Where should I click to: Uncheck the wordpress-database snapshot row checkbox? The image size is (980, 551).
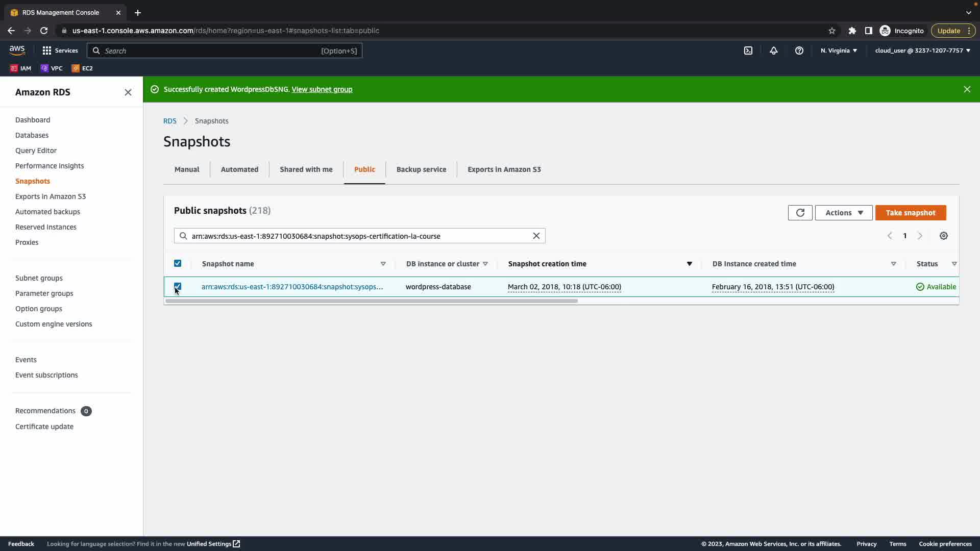[x=178, y=286]
